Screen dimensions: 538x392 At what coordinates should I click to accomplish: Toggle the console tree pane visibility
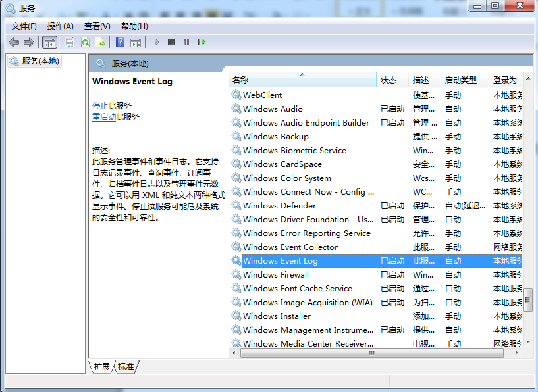pyautogui.click(x=49, y=42)
